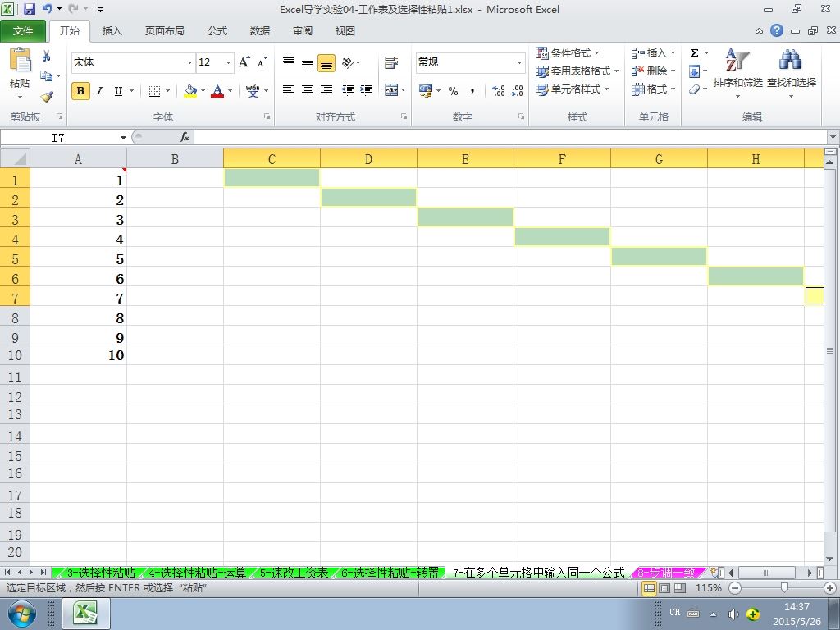Open 排序和筛选 sort and filter menu
This screenshot has width=840, height=630.
737,74
